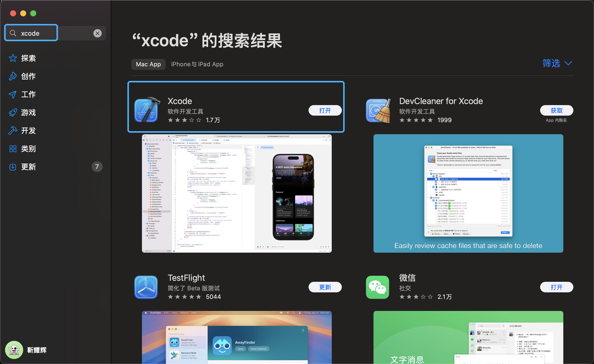Click the TestFlight star rating 5044

[x=194, y=297]
